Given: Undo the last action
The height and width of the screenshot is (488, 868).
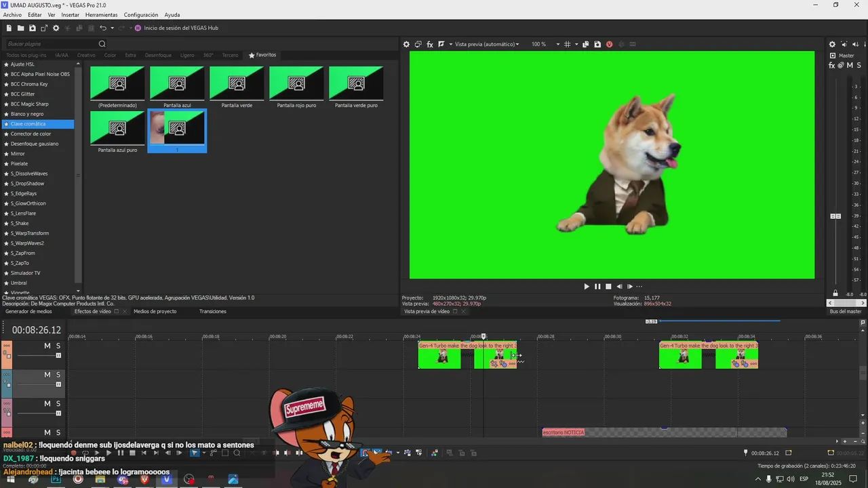Looking at the screenshot, I should 103,28.
